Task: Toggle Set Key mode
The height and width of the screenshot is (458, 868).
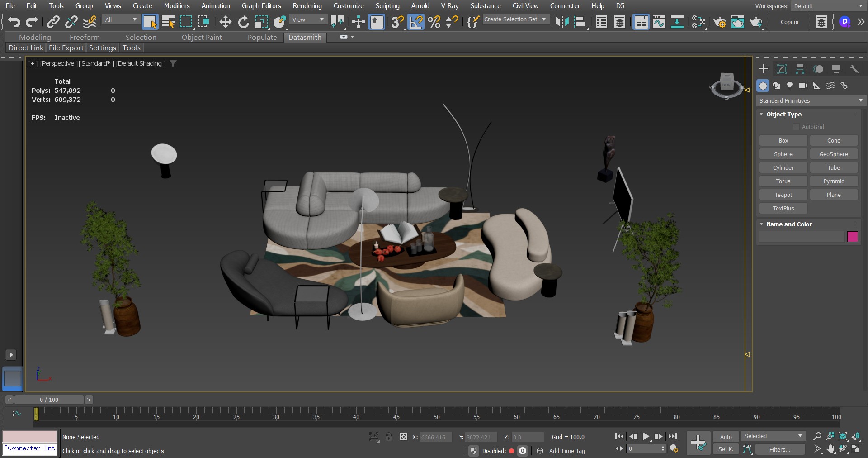Action: [x=726, y=449]
